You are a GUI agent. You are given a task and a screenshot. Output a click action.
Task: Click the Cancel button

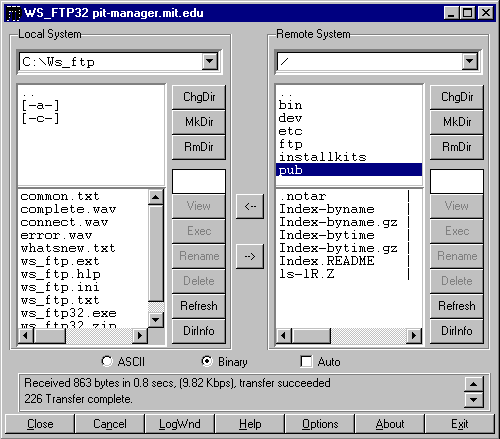click(110, 424)
